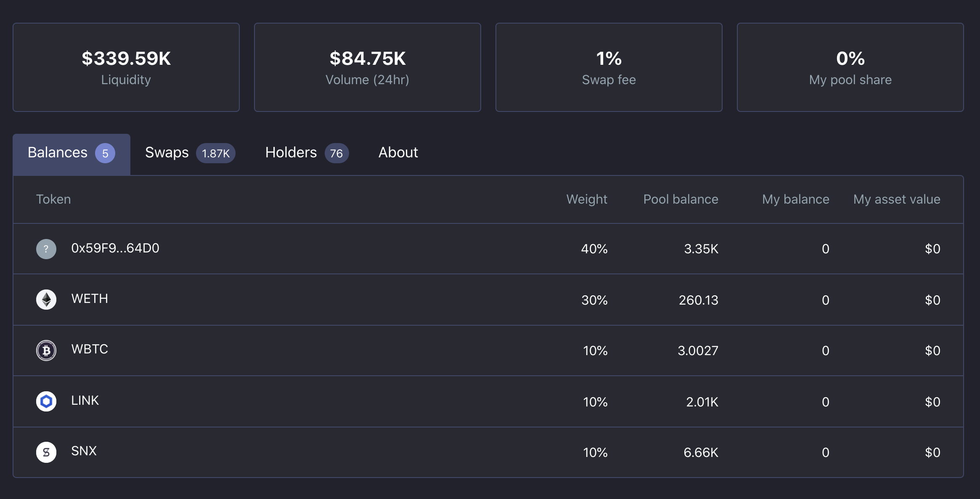Select the WETH token name
This screenshot has height=499, width=980.
pos(90,299)
